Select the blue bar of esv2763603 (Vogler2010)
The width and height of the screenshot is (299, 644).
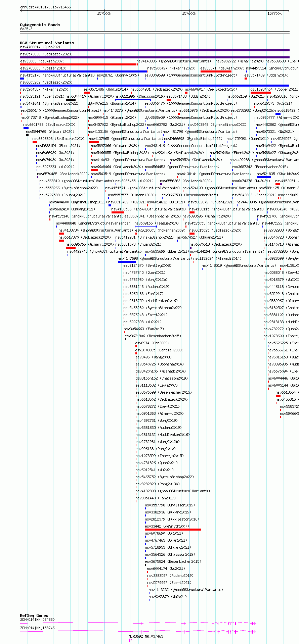84,71
